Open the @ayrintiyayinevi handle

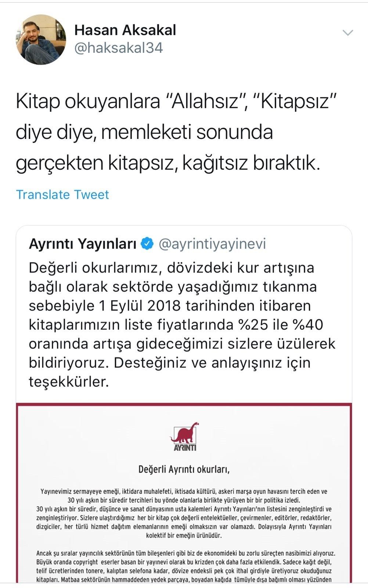pos(212,244)
